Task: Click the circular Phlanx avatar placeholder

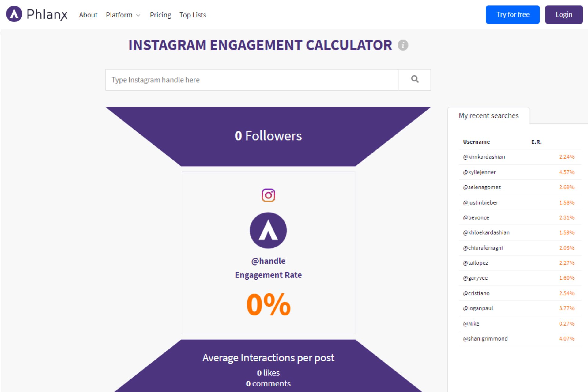Action: 268,230
